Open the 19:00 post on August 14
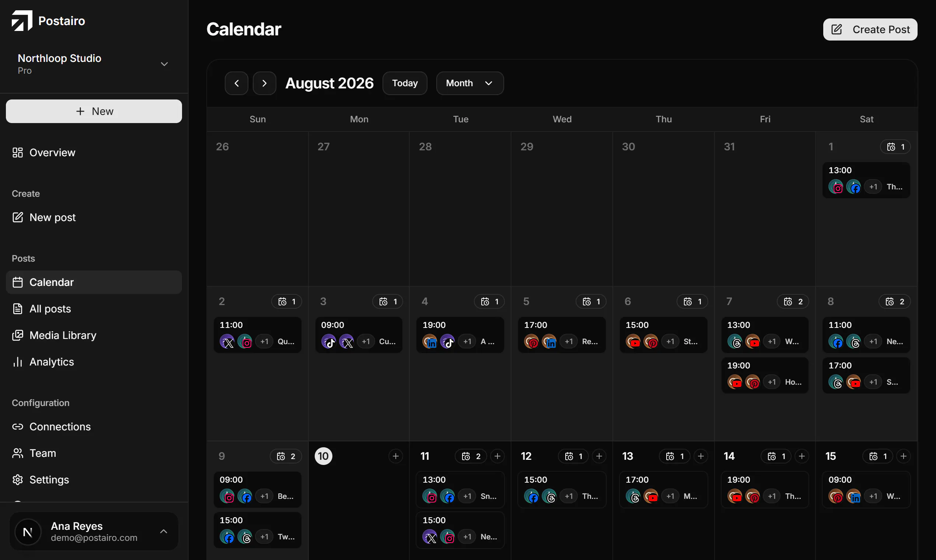936x560 pixels. (x=765, y=489)
